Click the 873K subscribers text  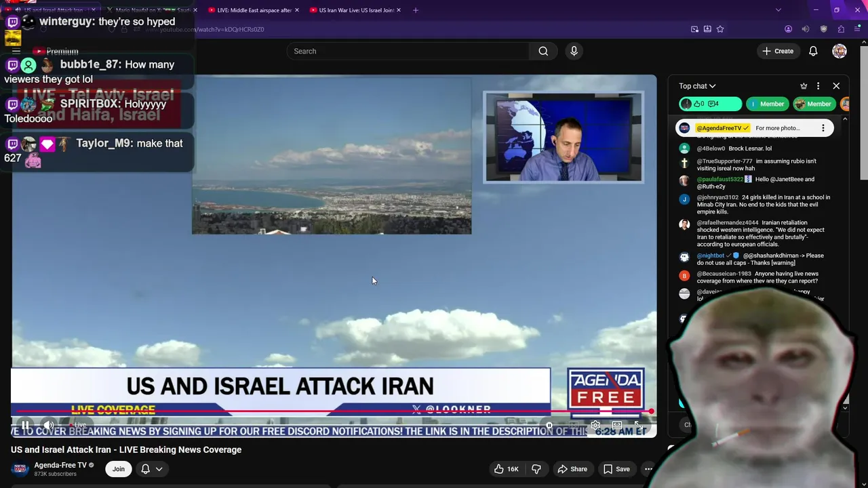pyautogui.click(x=56, y=474)
